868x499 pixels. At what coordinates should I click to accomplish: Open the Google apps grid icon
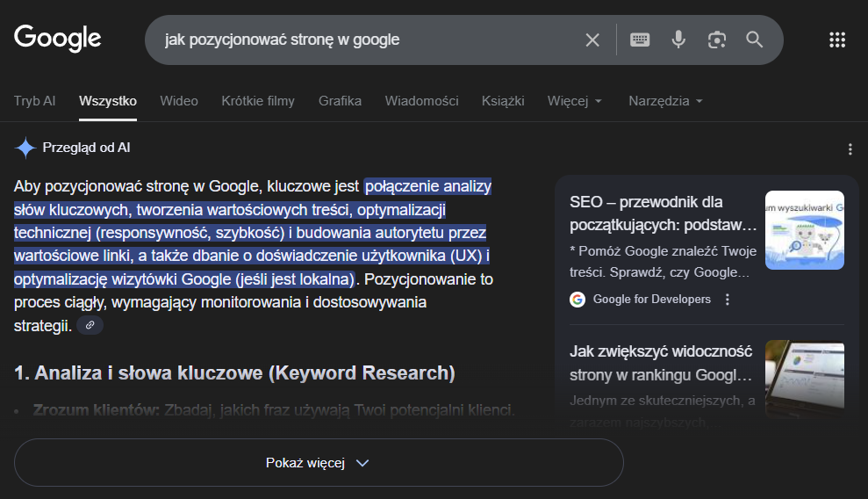click(837, 40)
